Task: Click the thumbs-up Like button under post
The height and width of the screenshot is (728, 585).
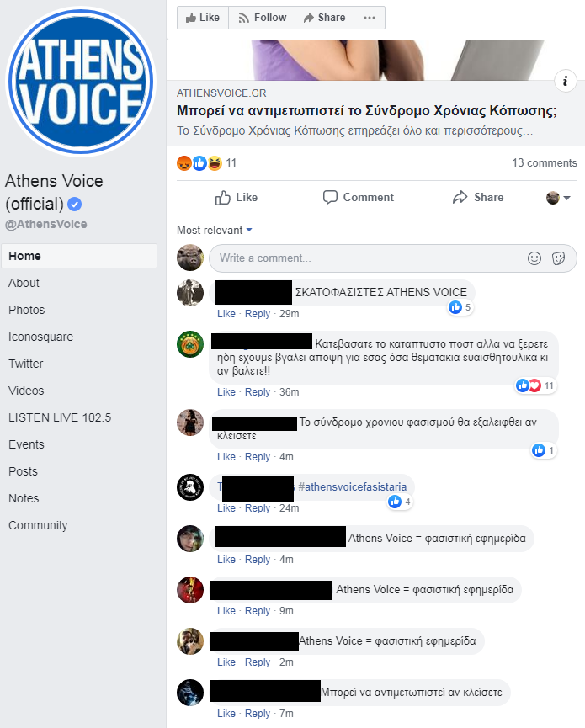Action: (x=236, y=197)
